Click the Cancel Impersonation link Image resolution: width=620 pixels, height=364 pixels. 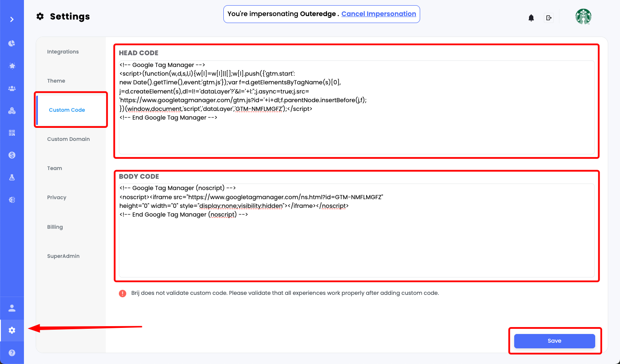pos(379,14)
